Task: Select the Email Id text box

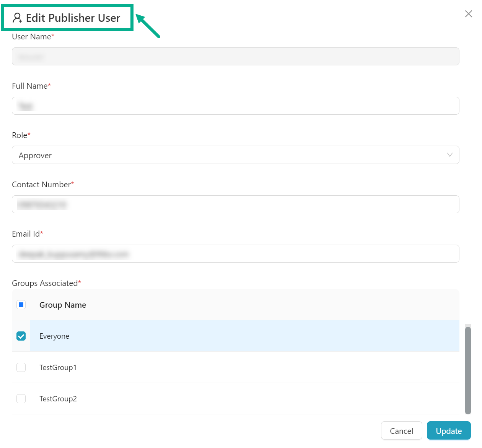Action: point(235,254)
